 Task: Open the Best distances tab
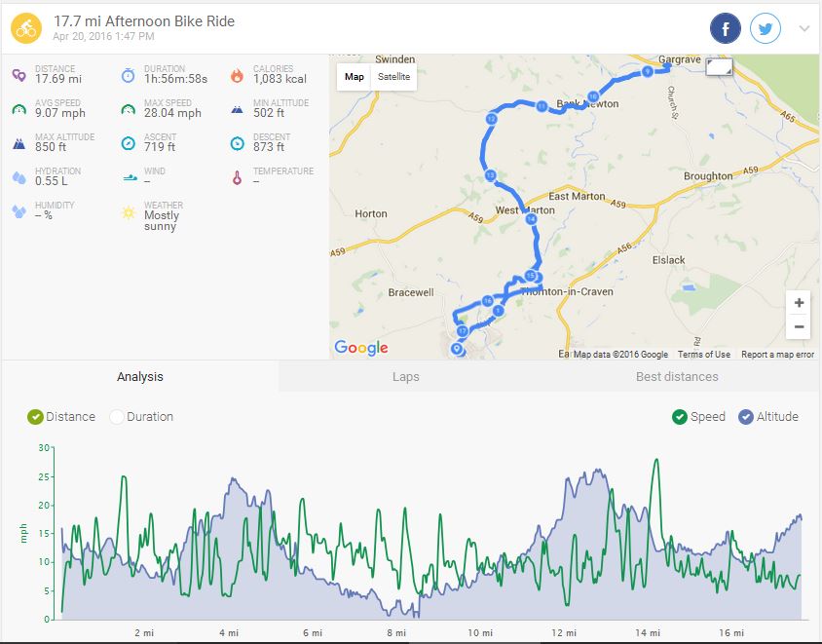click(677, 377)
